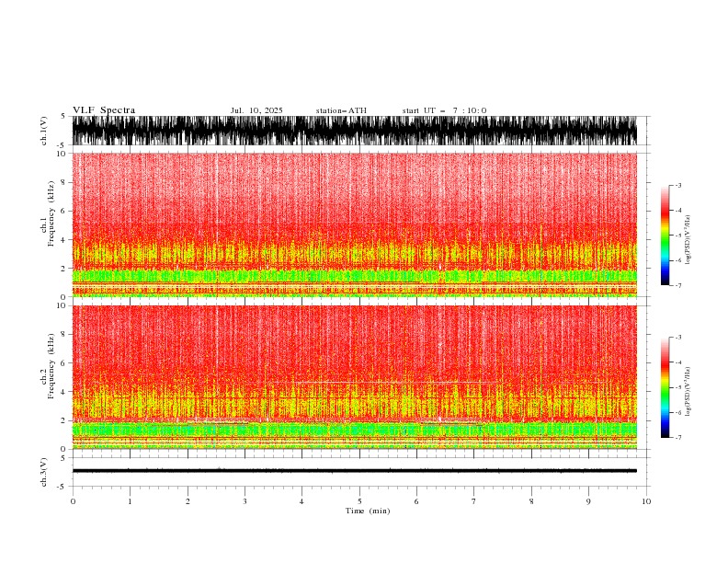Click the "2" kHz tick of ch.1 spectrogram
Image resolution: width=728 pixels, height=563 pixels.
63,269
